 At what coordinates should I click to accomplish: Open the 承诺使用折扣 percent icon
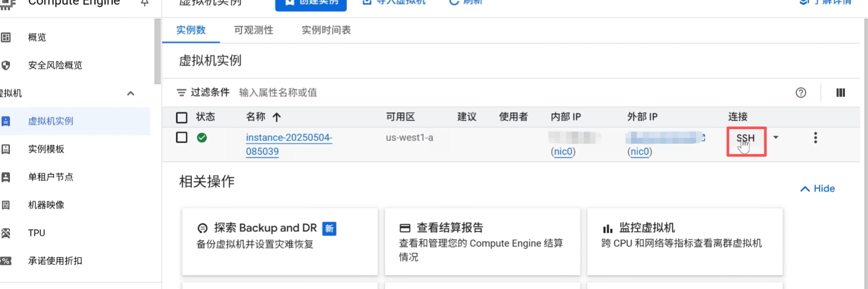point(6,261)
